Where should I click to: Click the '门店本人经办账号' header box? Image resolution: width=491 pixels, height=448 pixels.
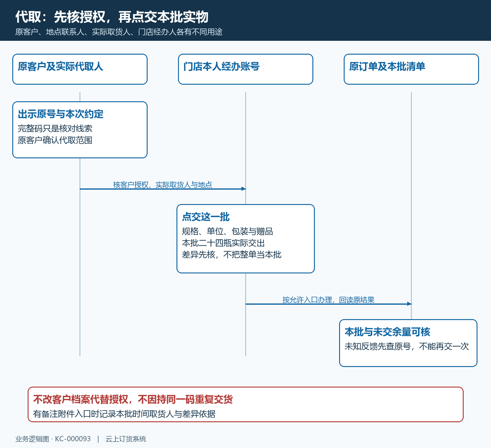[245, 69]
